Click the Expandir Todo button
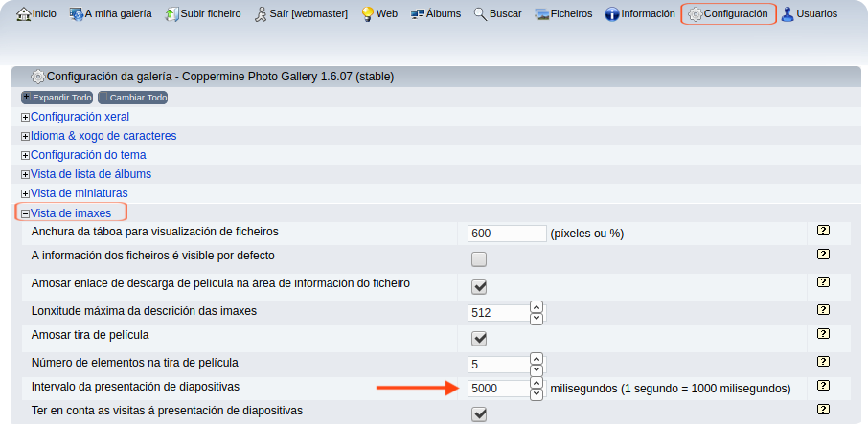868x424 pixels. [x=57, y=98]
